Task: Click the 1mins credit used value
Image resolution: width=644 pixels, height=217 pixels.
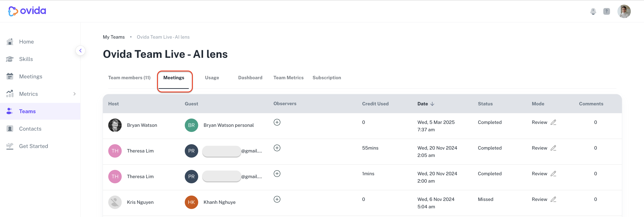Action: [368, 174]
